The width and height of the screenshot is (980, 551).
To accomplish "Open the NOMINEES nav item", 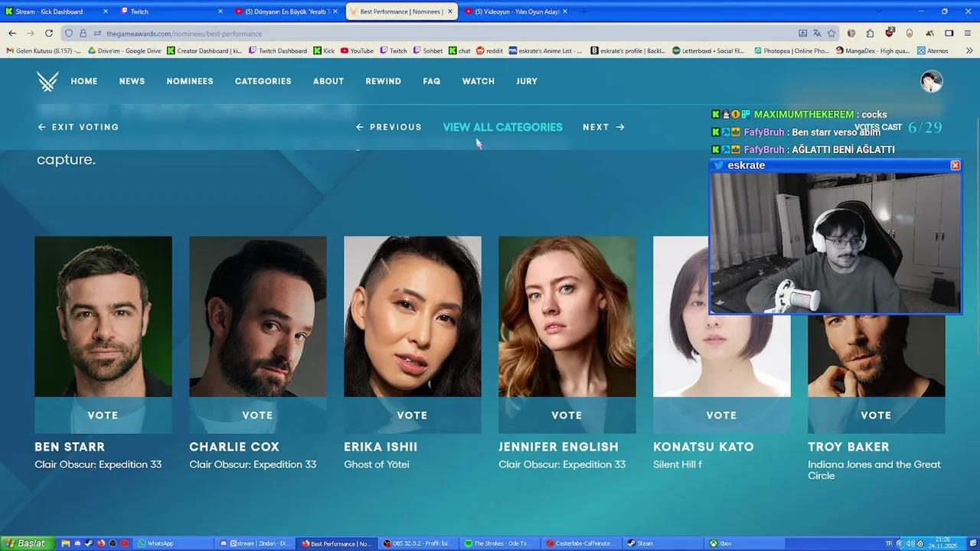I will [x=190, y=81].
